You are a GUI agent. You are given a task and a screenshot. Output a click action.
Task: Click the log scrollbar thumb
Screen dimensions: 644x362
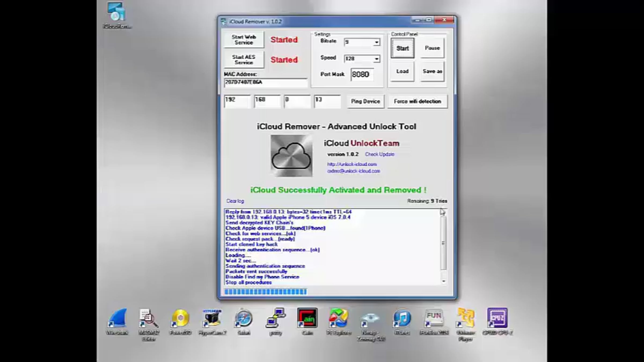(x=444, y=243)
